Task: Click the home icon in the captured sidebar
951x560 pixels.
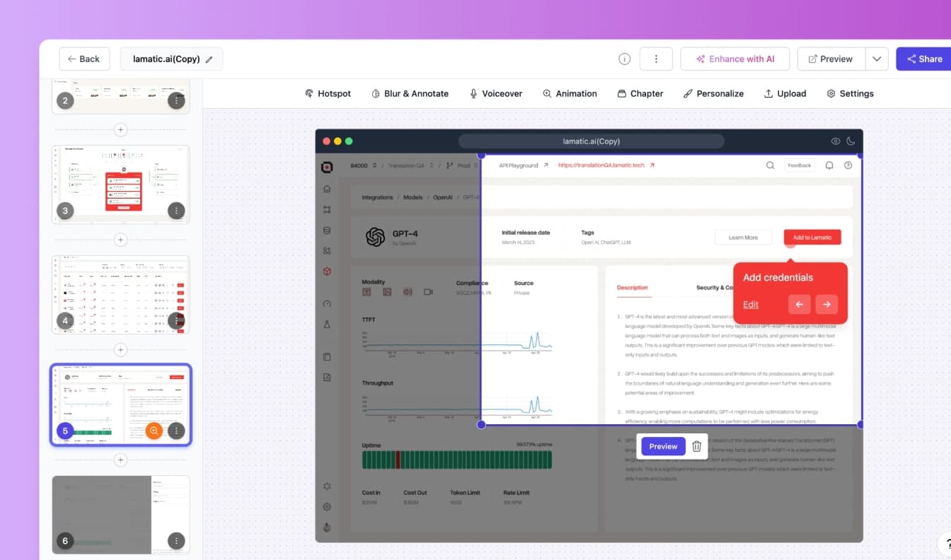Action: [327, 189]
